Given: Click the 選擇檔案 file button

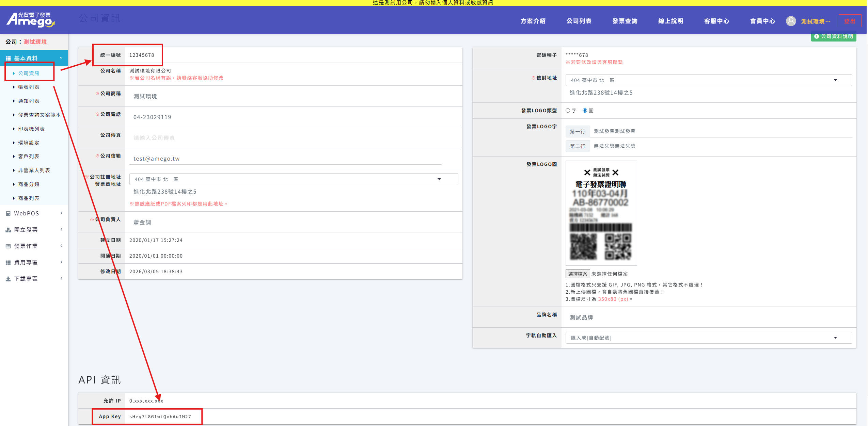Looking at the screenshot, I should (578, 274).
